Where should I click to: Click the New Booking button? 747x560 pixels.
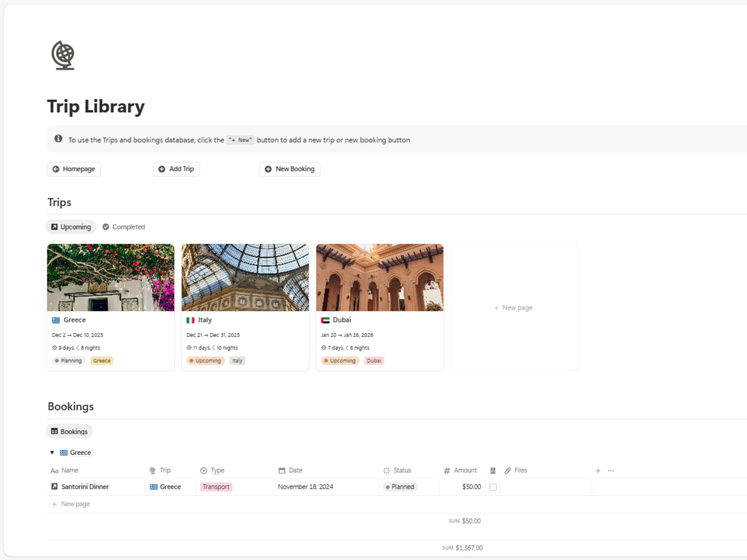tap(290, 169)
